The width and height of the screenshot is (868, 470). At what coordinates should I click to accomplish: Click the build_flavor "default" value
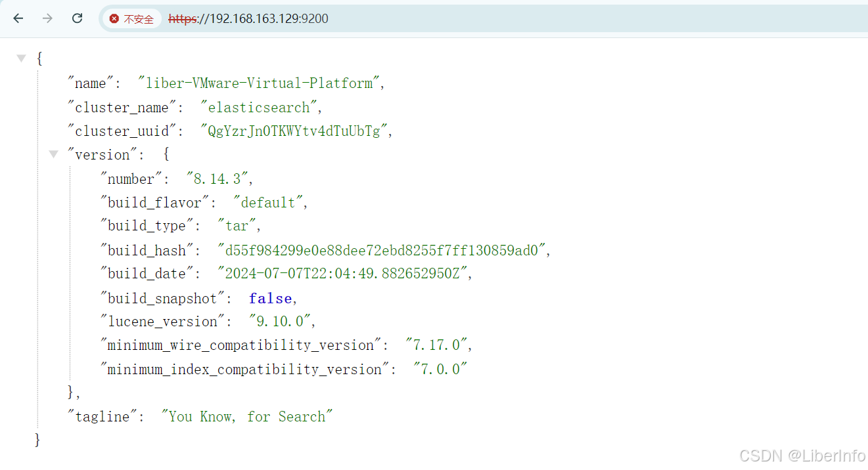(268, 203)
